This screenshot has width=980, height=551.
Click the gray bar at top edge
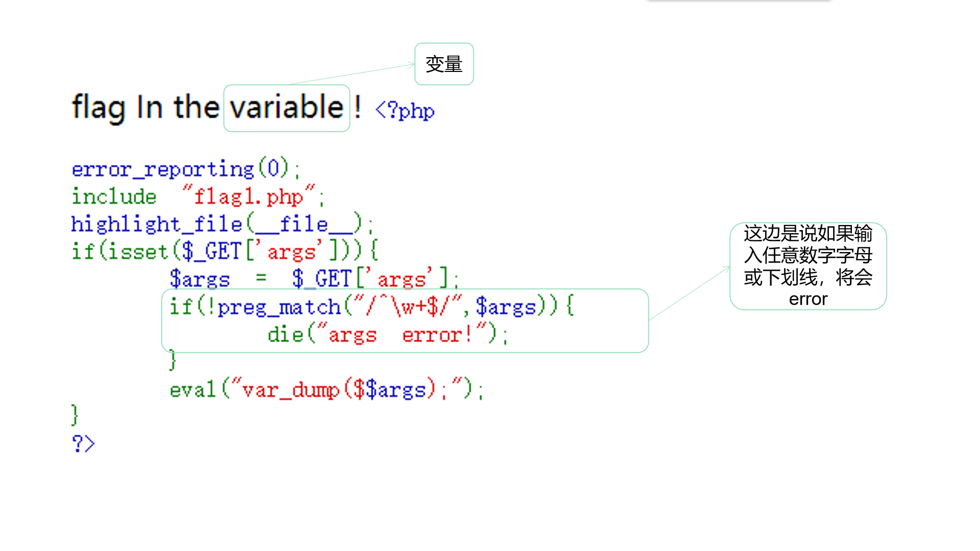tap(739, 1)
